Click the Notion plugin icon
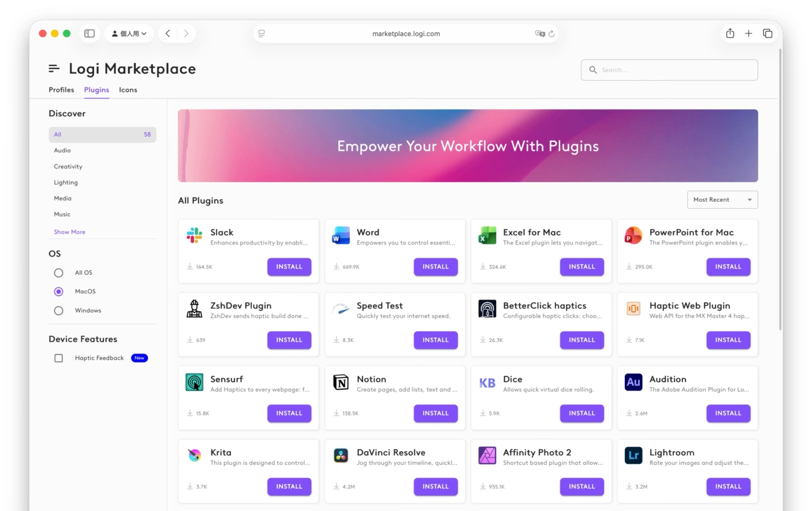Viewport: 812px width, 511px height. coord(341,383)
